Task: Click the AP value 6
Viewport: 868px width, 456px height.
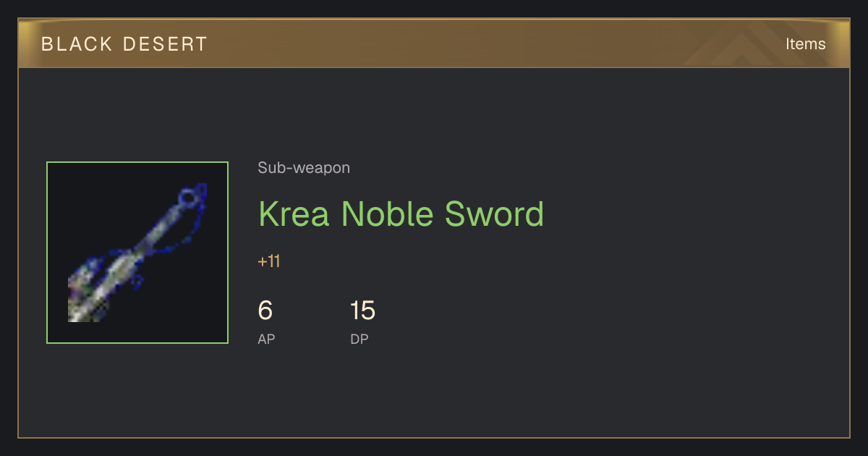Action: 265,311
